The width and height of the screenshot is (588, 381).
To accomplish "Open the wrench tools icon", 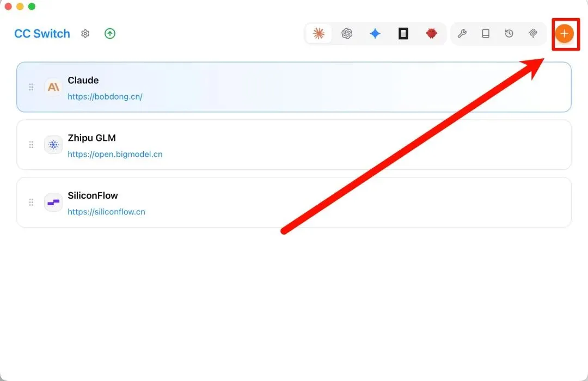I will pyautogui.click(x=462, y=34).
